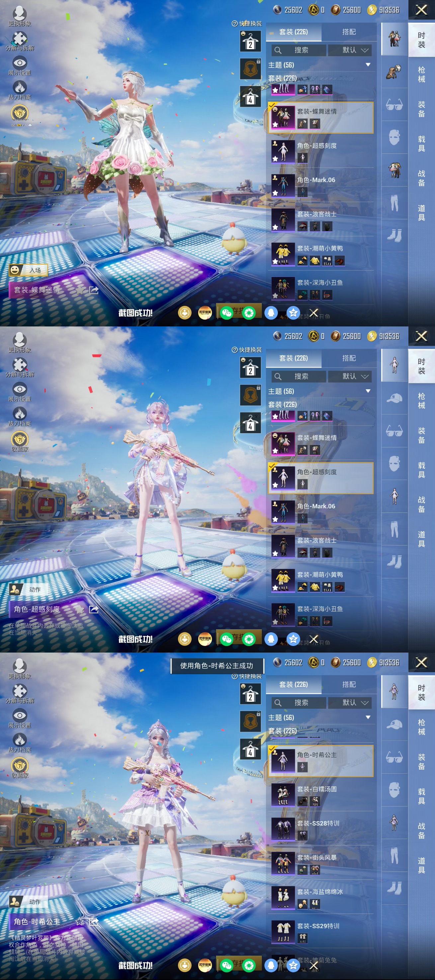The image size is (435, 980).
Task: Tap locked trophy outfit slot in top screenshot
Action: coord(250,69)
